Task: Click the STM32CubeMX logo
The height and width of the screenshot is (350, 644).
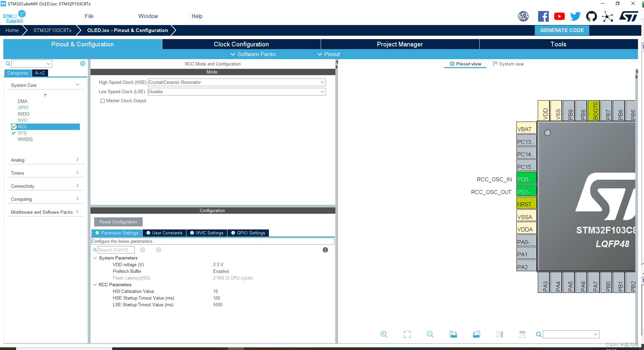Action: pos(14,17)
